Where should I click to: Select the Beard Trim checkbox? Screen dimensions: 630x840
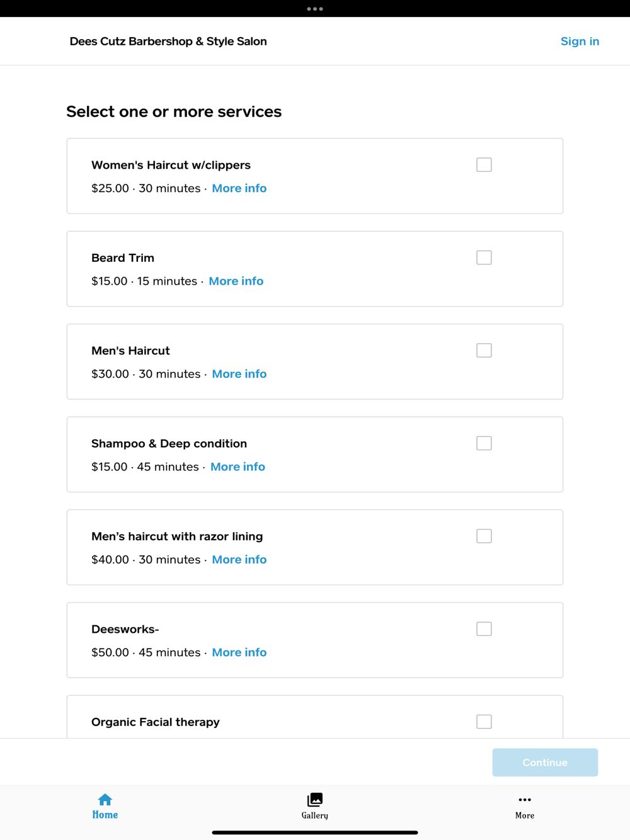pyautogui.click(x=484, y=258)
